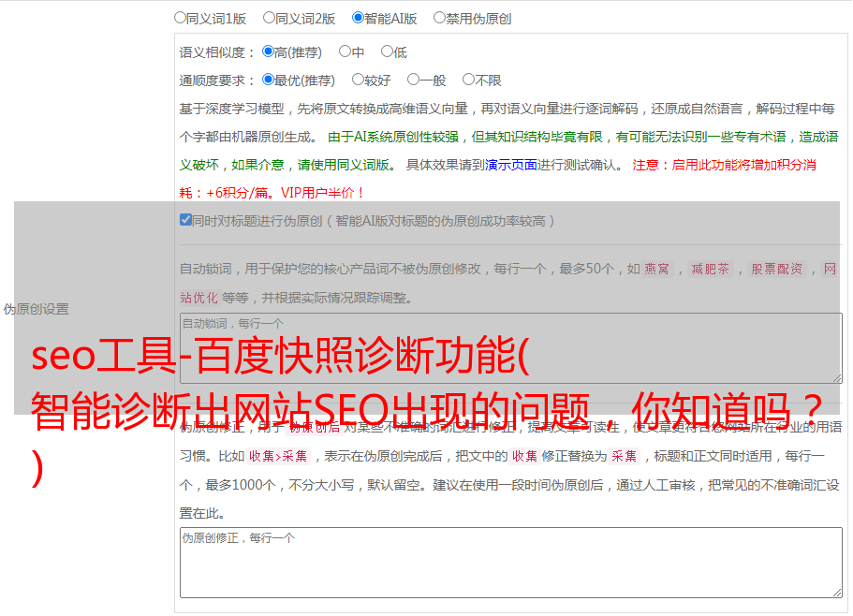Click the 伪原创设置 label
The width and height of the screenshot is (853, 616).
37,309
